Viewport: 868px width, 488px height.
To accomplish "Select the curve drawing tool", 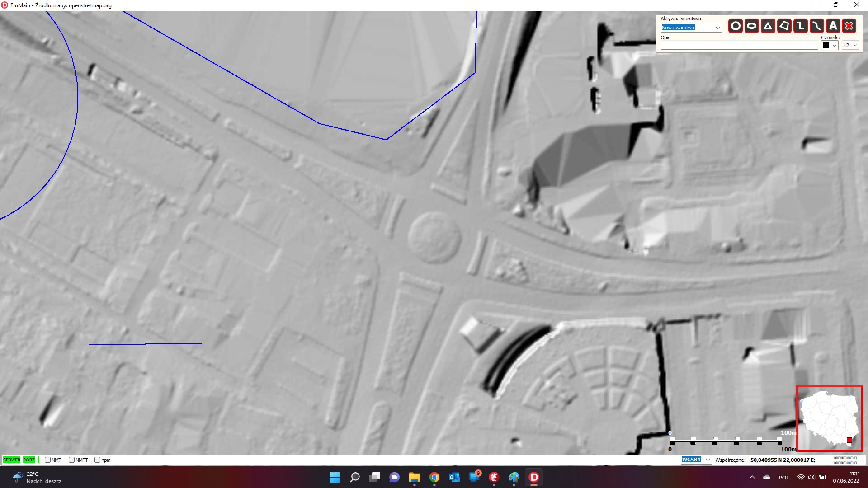I will coord(816,26).
